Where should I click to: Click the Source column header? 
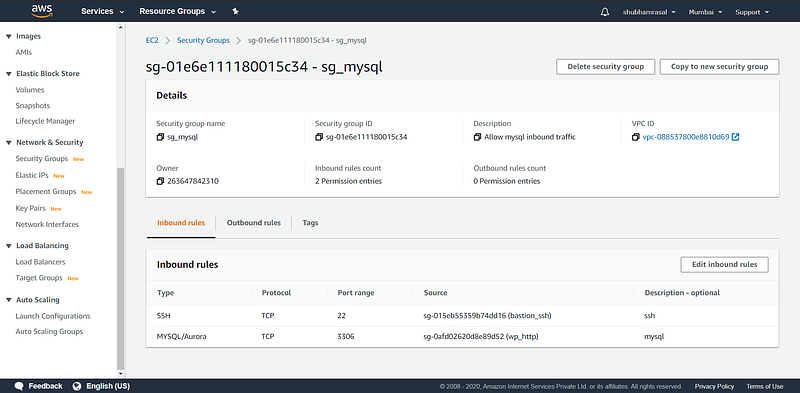click(x=435, y=293)
